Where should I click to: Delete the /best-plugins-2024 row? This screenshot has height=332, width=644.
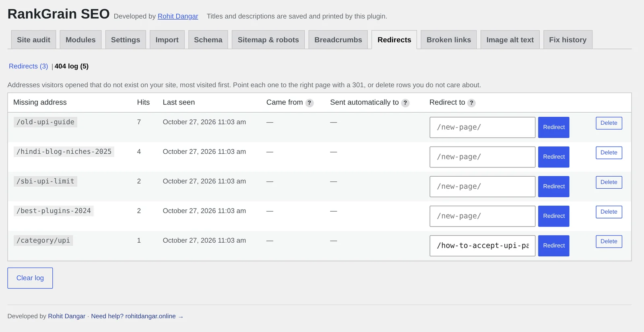[609, 212]
